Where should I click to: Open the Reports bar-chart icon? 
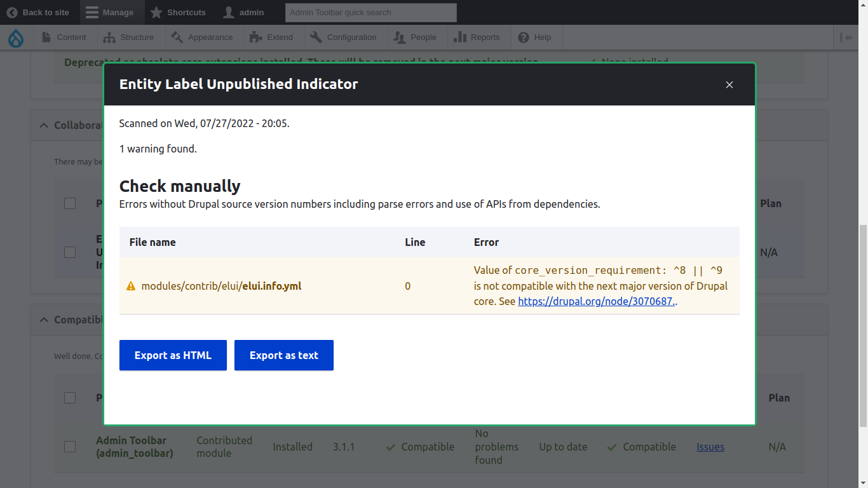click(x=459, y=37)
